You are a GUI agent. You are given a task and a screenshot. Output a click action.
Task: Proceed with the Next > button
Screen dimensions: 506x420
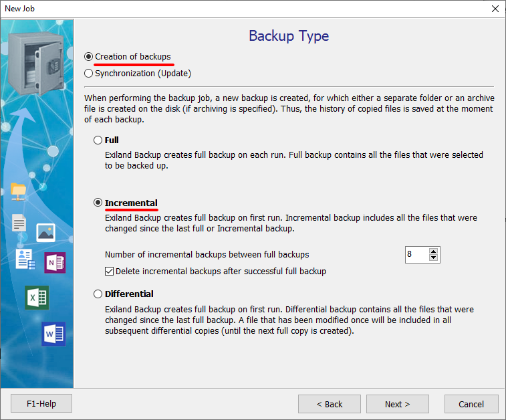(397, 404)
